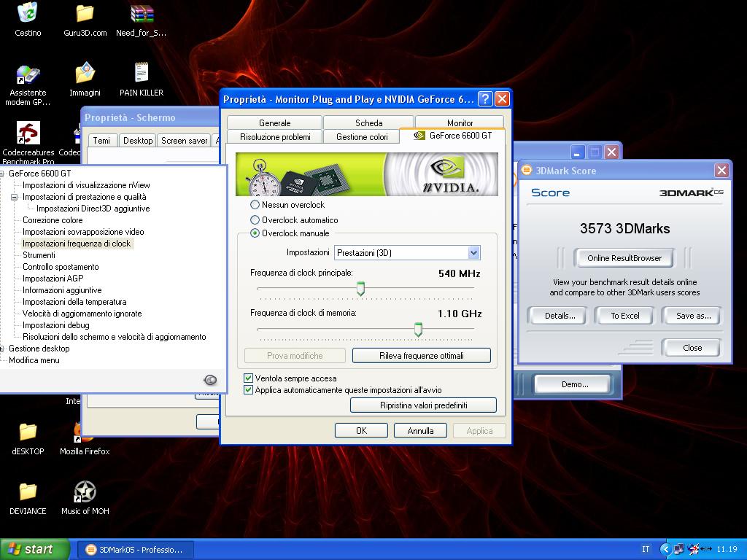The height and width of the screenshot is (560, 747).
Task: Click the round pin icon below the NVIDIA menu
Action: 210,379
